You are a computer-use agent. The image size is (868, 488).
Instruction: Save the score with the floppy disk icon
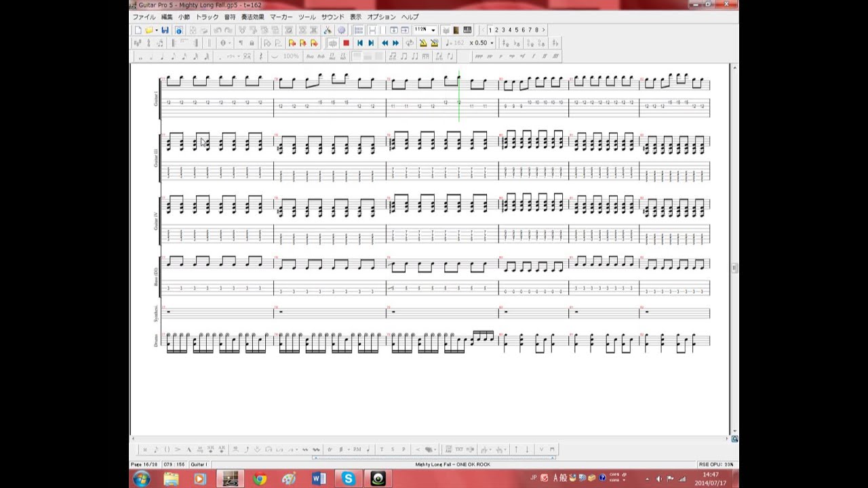(x=165, y=30)
